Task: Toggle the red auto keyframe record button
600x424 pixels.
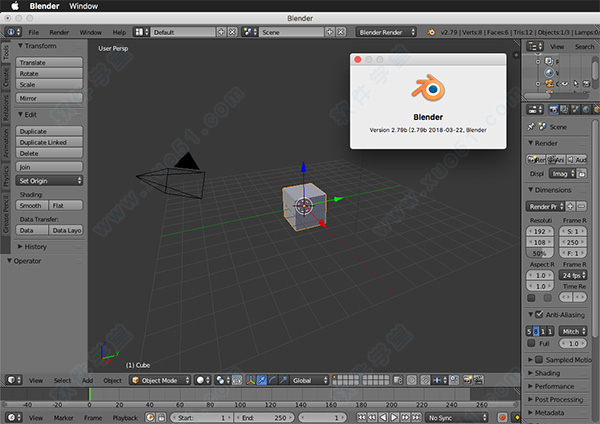Action: [502, 417]
